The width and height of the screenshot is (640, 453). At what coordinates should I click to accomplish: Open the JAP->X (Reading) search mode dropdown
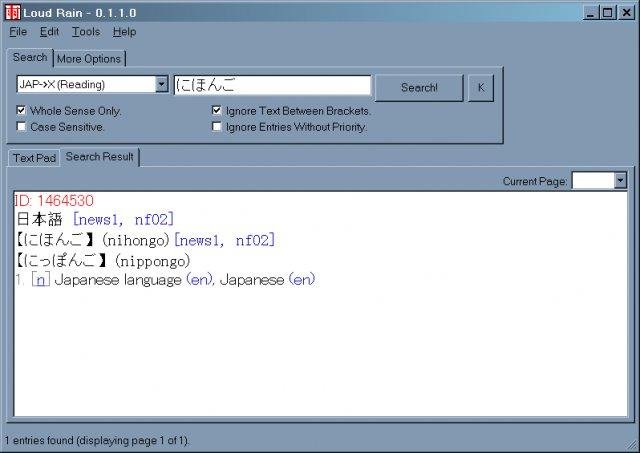pos(162,84)
